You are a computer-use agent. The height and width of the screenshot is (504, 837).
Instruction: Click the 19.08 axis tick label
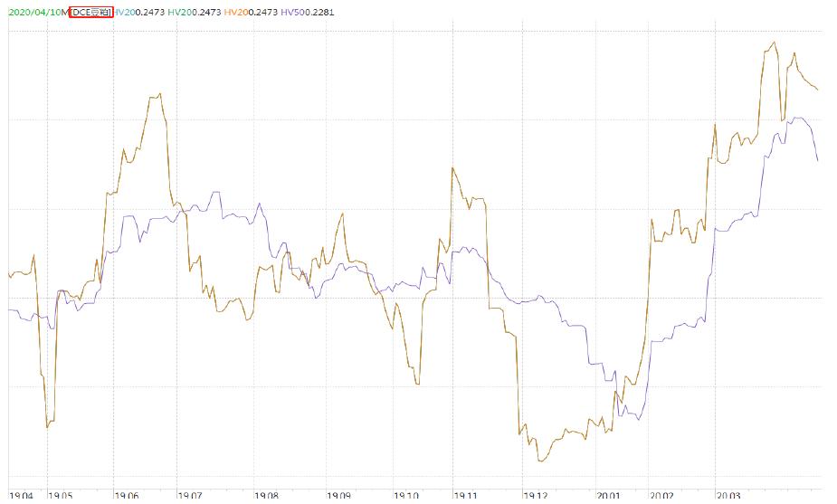tap(267, 496)
